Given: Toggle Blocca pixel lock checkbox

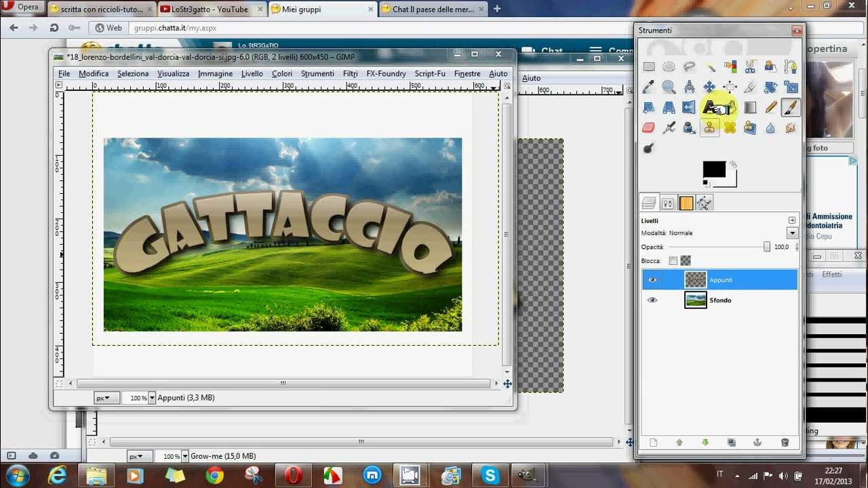Looking at the screenshot, I should click(673, 261).
